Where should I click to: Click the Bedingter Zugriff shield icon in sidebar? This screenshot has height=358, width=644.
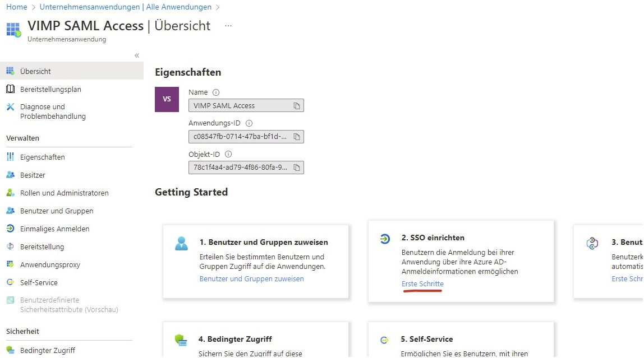(x=10, y=350)
